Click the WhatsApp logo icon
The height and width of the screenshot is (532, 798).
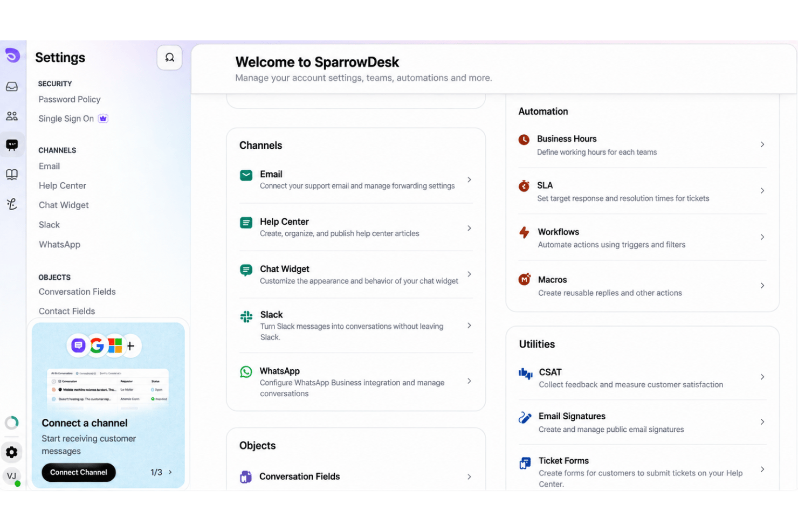point(246,372)
